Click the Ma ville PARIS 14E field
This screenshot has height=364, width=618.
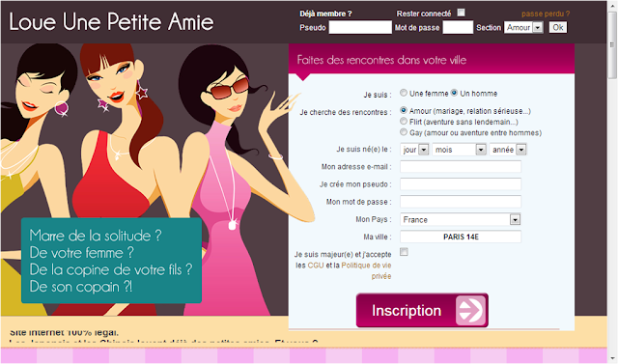pyautogui.click(x=461, y=237)
